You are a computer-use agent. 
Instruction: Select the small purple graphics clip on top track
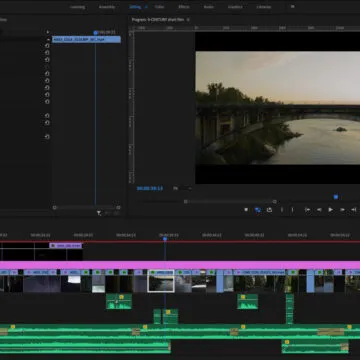66,246
